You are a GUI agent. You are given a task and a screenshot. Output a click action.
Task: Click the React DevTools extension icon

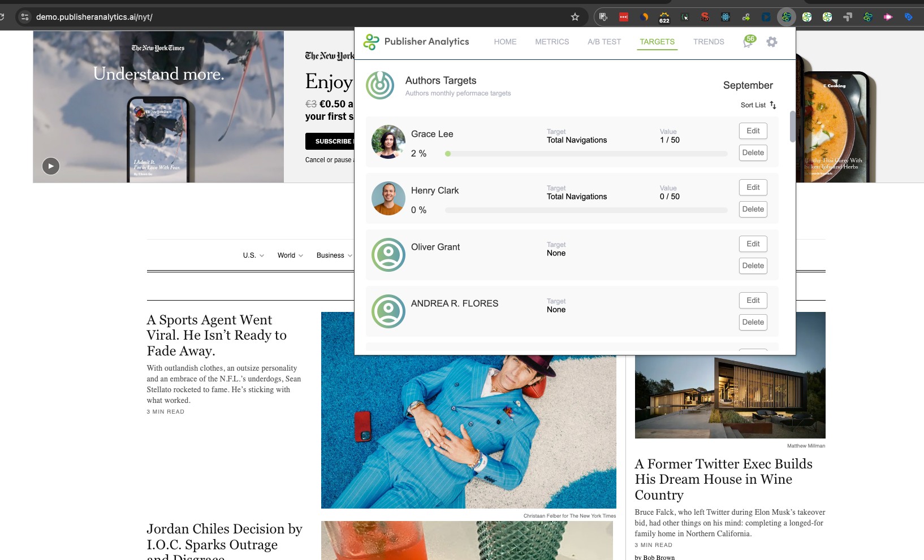coord(726,17)
